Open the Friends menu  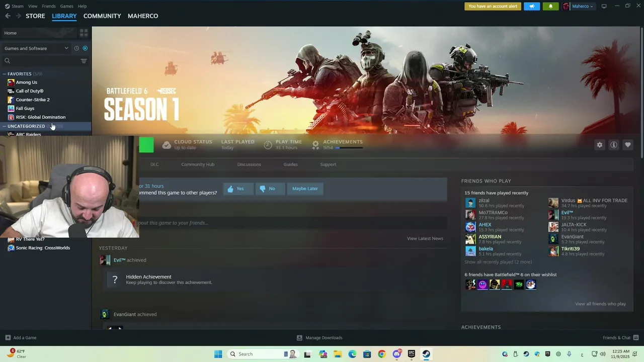point(49,6)
